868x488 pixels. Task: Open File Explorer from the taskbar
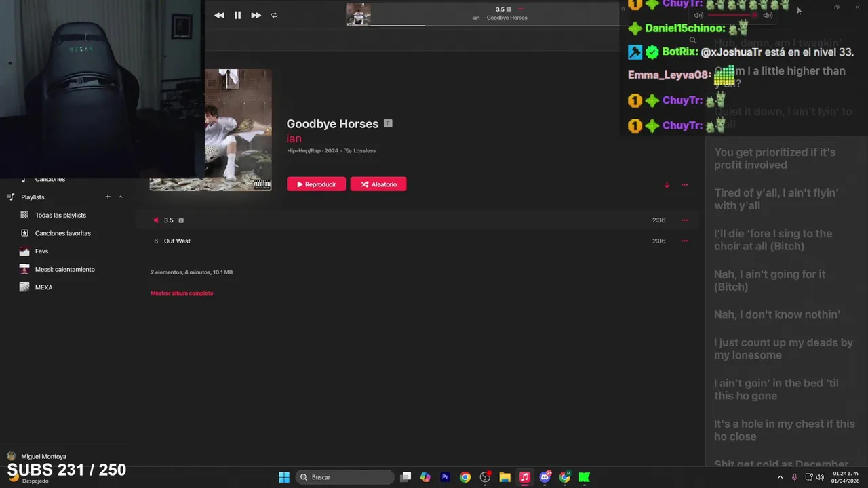click(505, 477)
